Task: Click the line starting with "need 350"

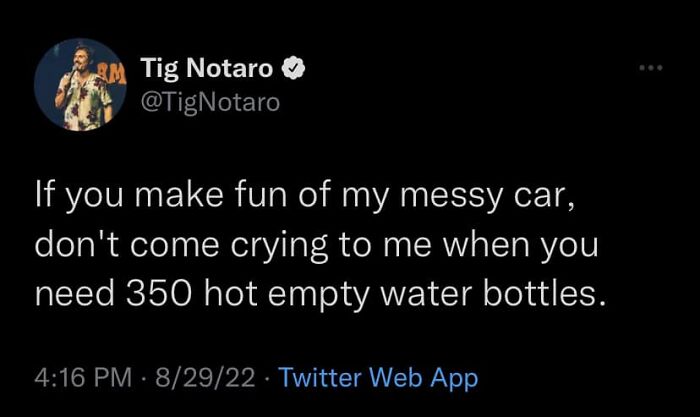Action: 320,293
